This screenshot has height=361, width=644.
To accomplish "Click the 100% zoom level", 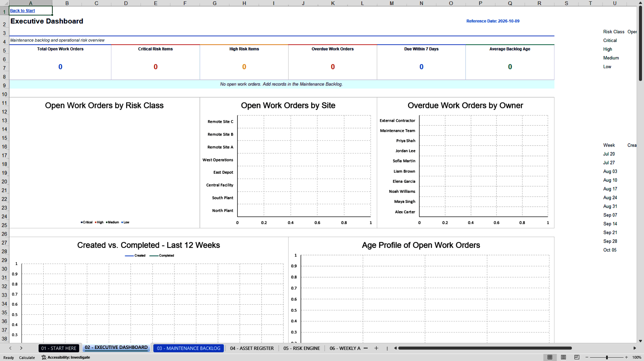I will click(x=637, y=357).
